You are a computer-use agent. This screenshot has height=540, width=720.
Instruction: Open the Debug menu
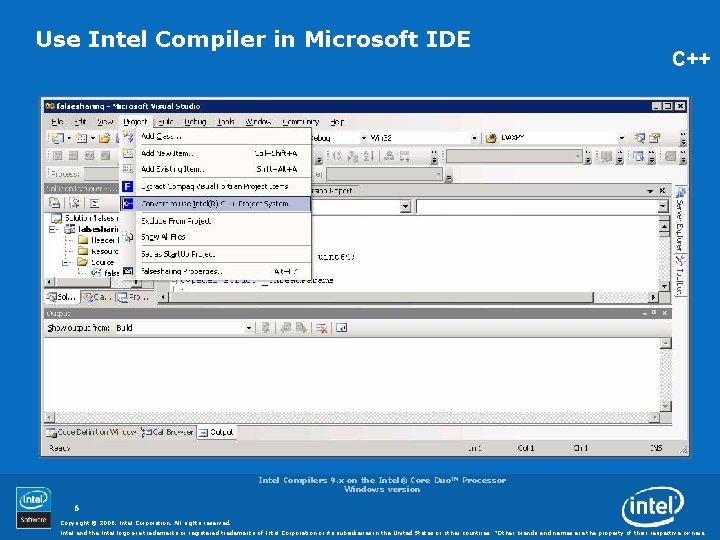195,122
